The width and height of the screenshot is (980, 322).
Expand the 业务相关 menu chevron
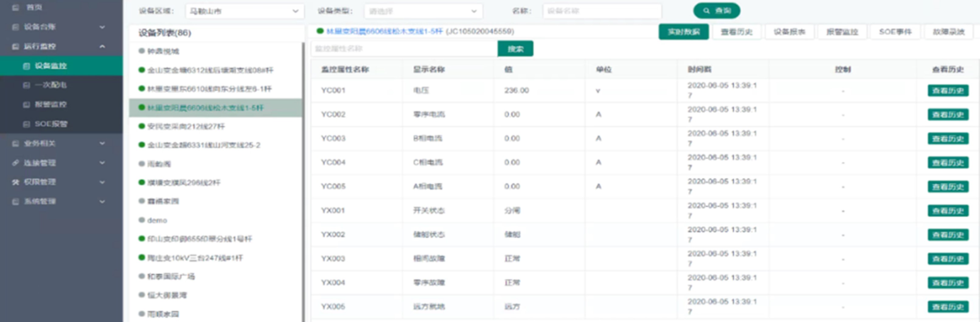102,143
